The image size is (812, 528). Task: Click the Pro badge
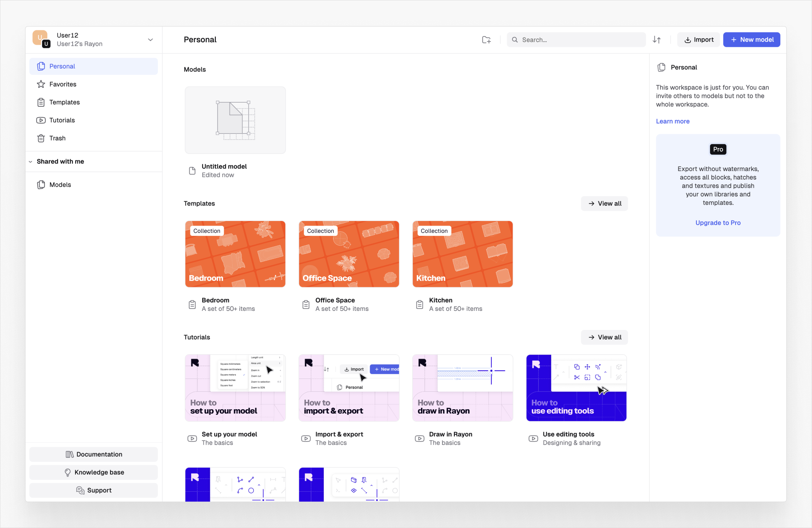[x=718, y=149]
